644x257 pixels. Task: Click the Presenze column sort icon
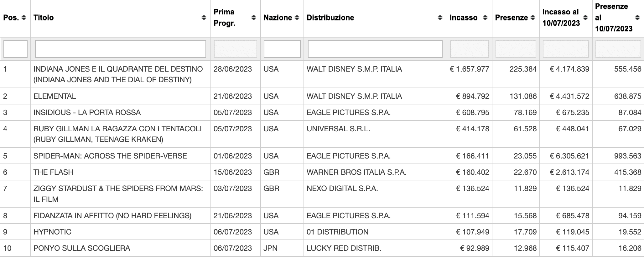tap(533, 18)
